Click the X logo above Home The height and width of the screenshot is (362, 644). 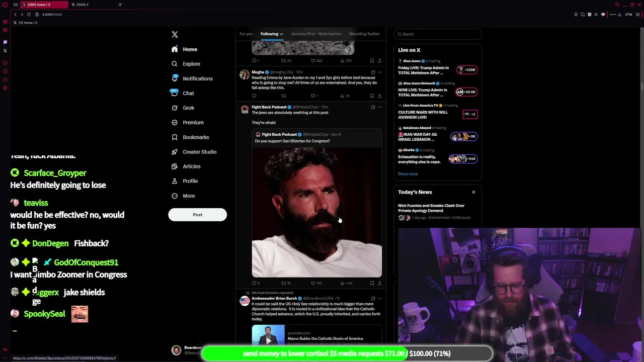175,34
